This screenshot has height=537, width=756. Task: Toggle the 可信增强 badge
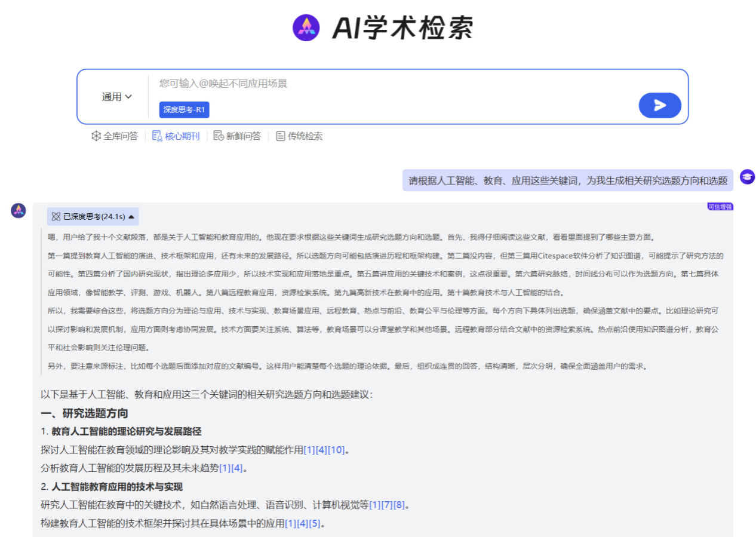click(x=720, y=207)
